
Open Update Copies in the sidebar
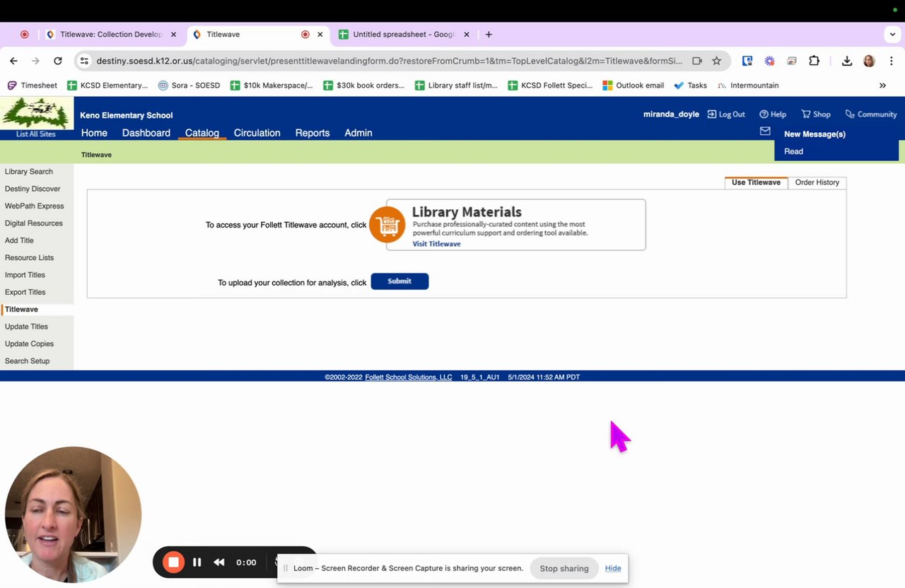coord(29,343)
